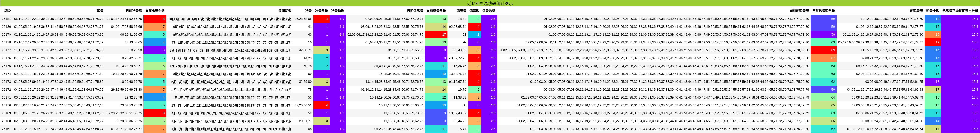Select orange hot-count cell 67 in row 26176
The height and width of the screenshot is (133, 980).
[823, 58]
